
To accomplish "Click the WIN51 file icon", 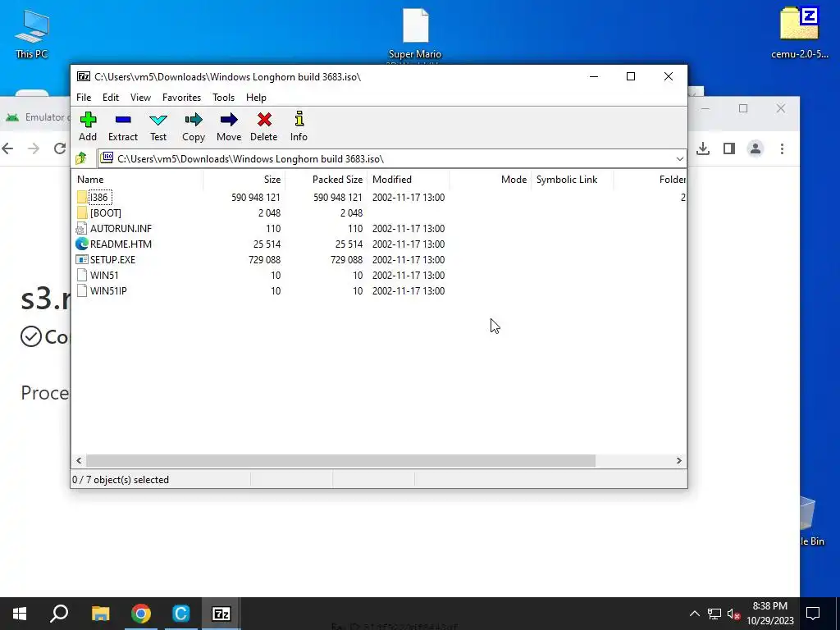I will [x=82, y=275].
